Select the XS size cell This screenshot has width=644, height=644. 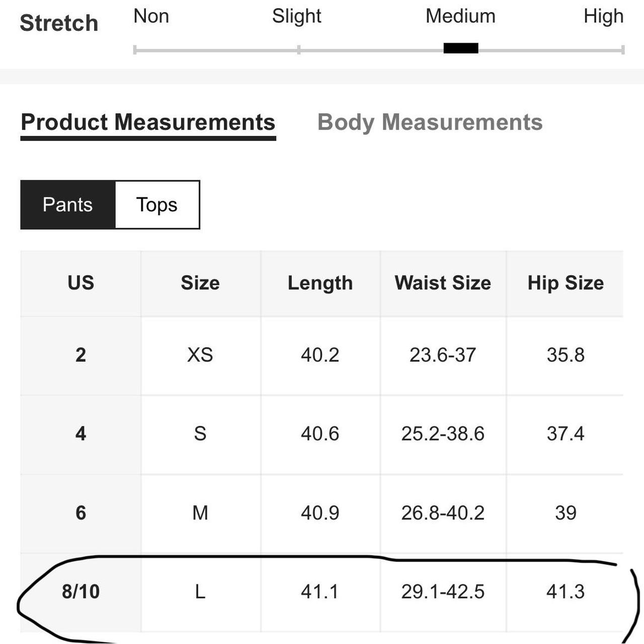[200, 355]
